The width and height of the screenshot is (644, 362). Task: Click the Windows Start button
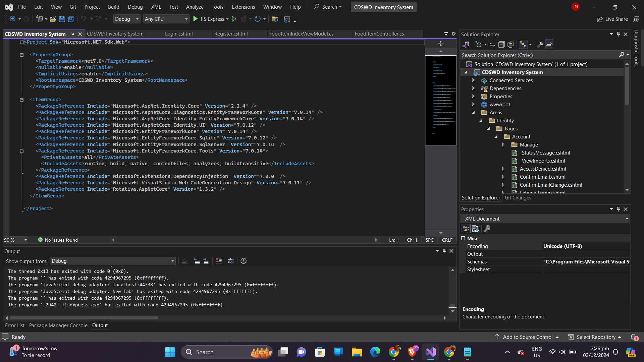tap(170, 352)
